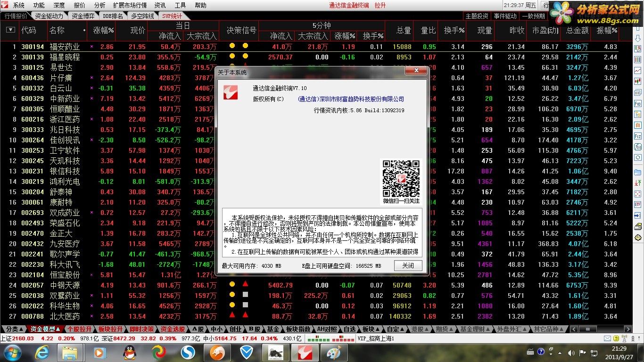Click the down-arrow icon in right sidebar
Image resolution: width=644 pixels, height=362 pixels.
click(x=637, y=38)
